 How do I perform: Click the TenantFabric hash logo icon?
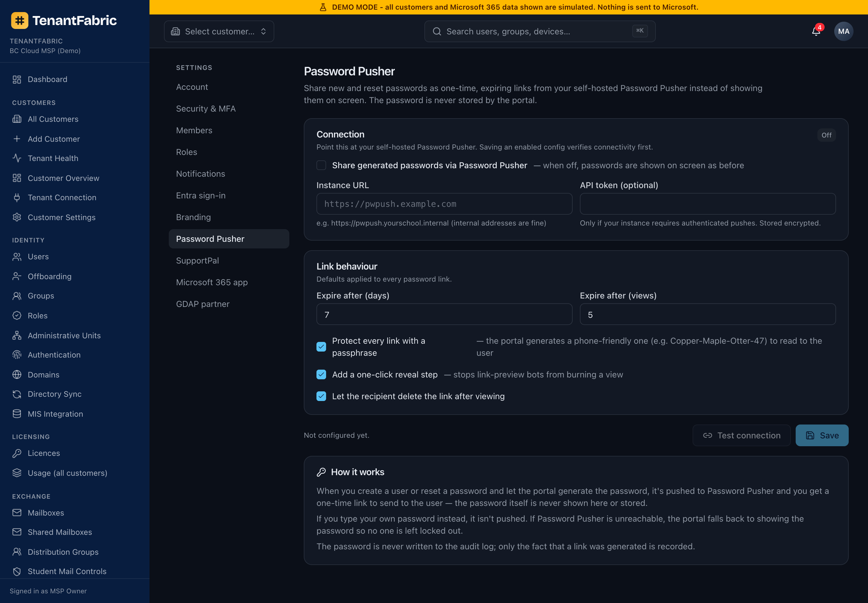coord(20,21)
